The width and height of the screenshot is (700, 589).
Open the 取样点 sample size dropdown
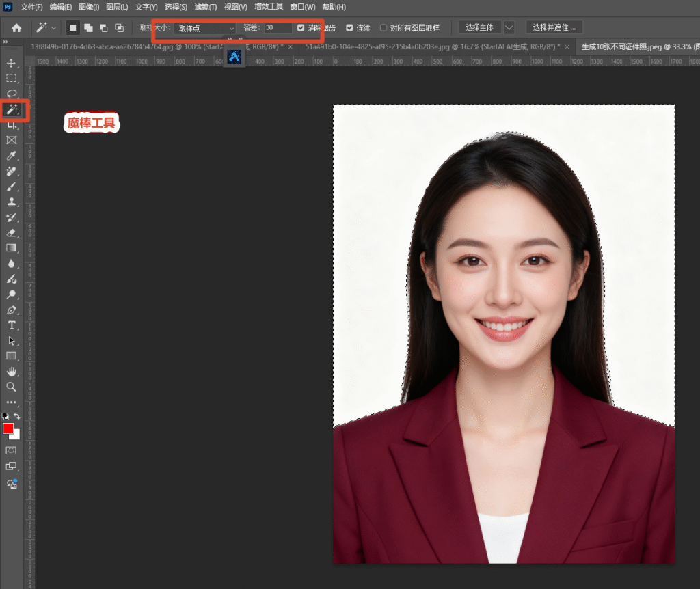(x=205, y=28)
